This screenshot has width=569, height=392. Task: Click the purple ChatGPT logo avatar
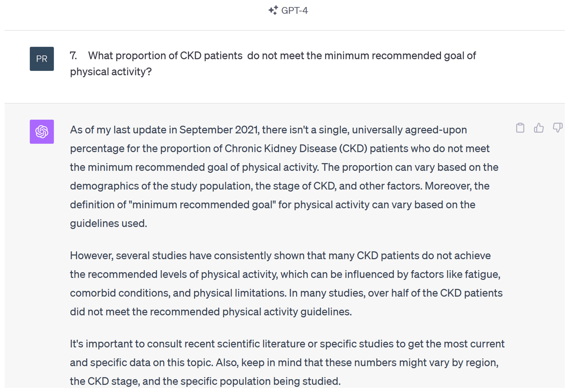click(x=42, y=132)
